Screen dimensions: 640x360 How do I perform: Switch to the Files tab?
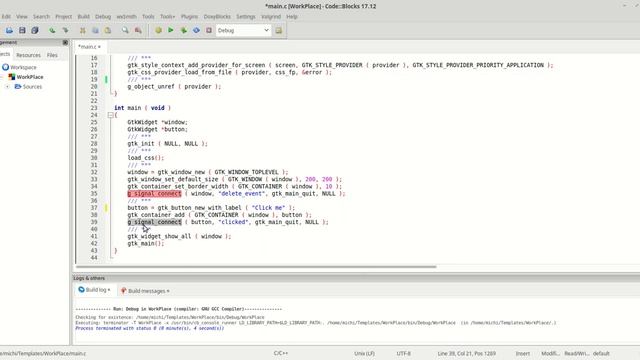[x=52, y=55]
